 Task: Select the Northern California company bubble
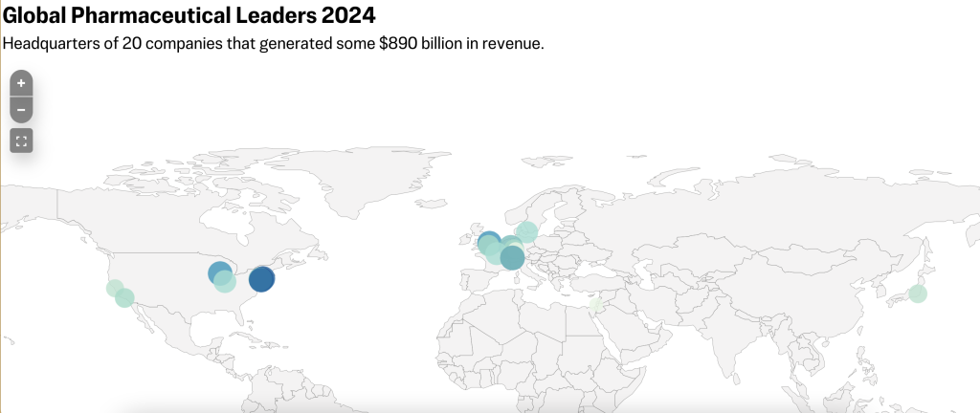115,288
